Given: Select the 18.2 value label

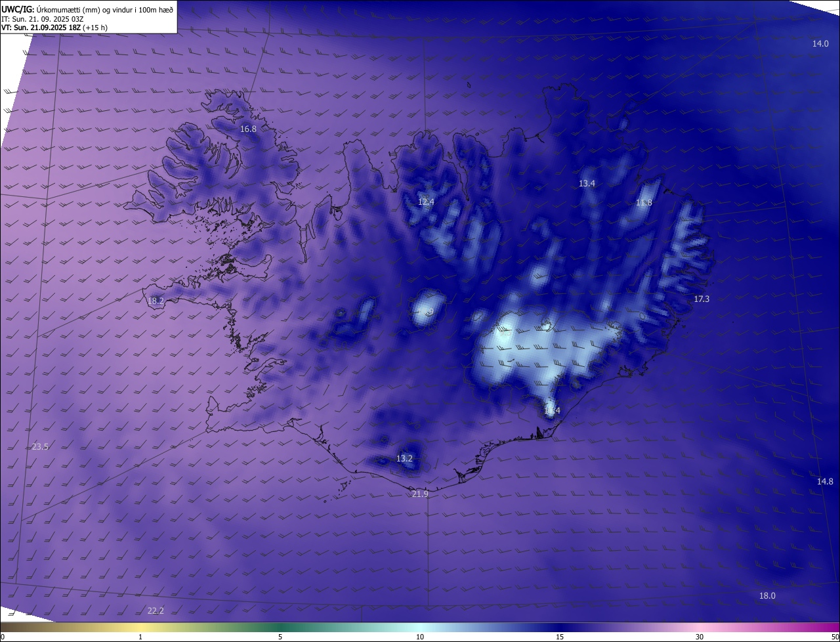Looking at the screenshot, I should point(156,301).
